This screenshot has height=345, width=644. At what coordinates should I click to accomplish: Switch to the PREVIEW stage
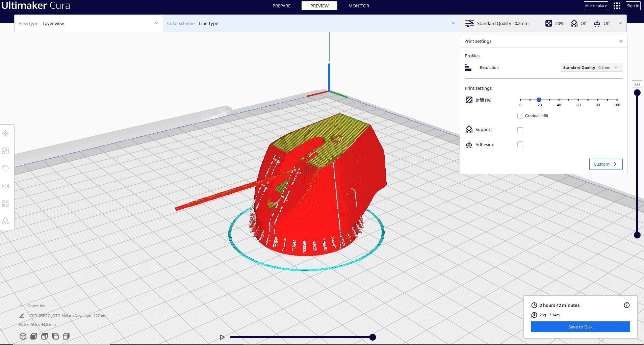pos(319,6)
